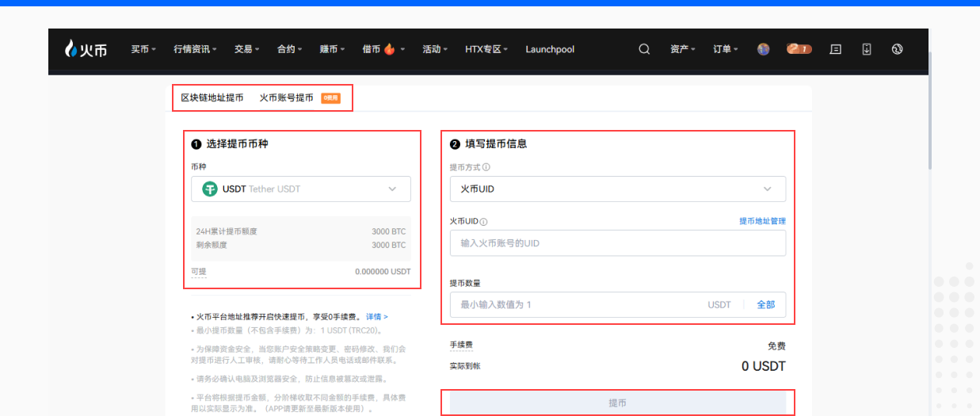Expand the 资产 menu in the header
The width and height of the screenshot is (980, 416).
click(x=682, y=49)
